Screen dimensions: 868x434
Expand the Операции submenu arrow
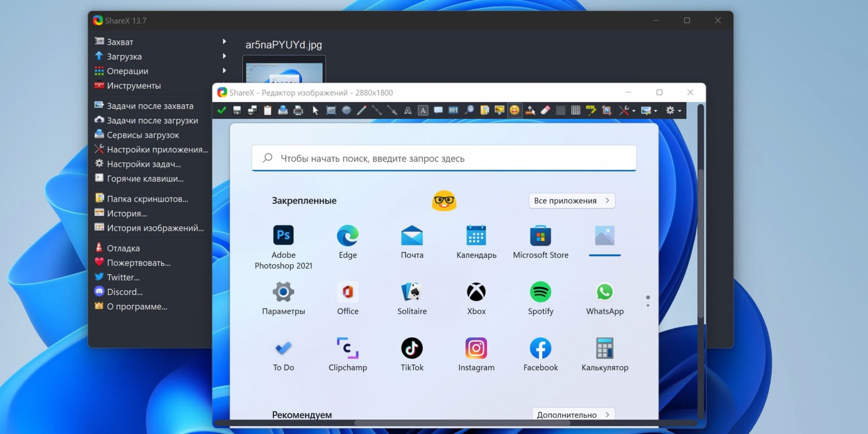pyautogui.click(x=224, y=71)
